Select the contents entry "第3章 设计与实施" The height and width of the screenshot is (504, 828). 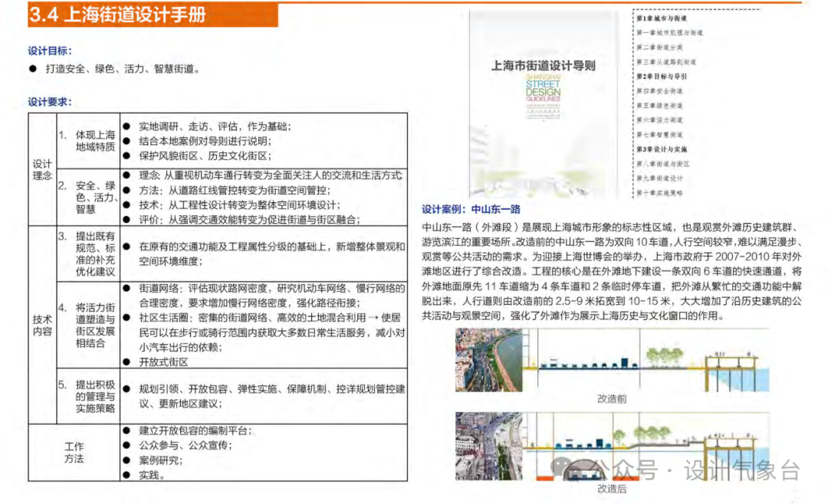click(662, 149)
